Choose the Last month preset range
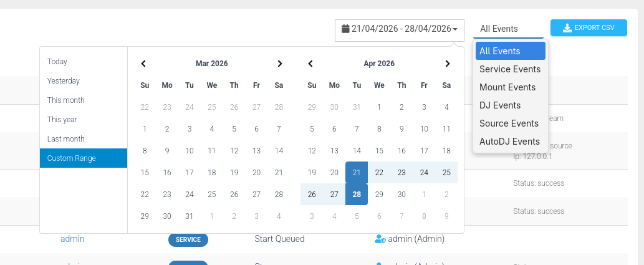This screenshot has height=265, width=644. [65, 139]
